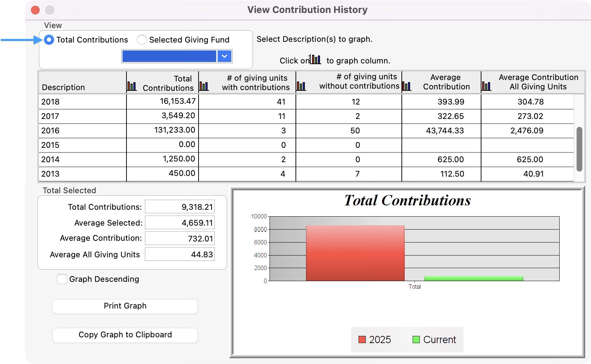Click the 41 giving units cell for 2018
The width and height of the screenshot is (591, 364).
point(281,102)
